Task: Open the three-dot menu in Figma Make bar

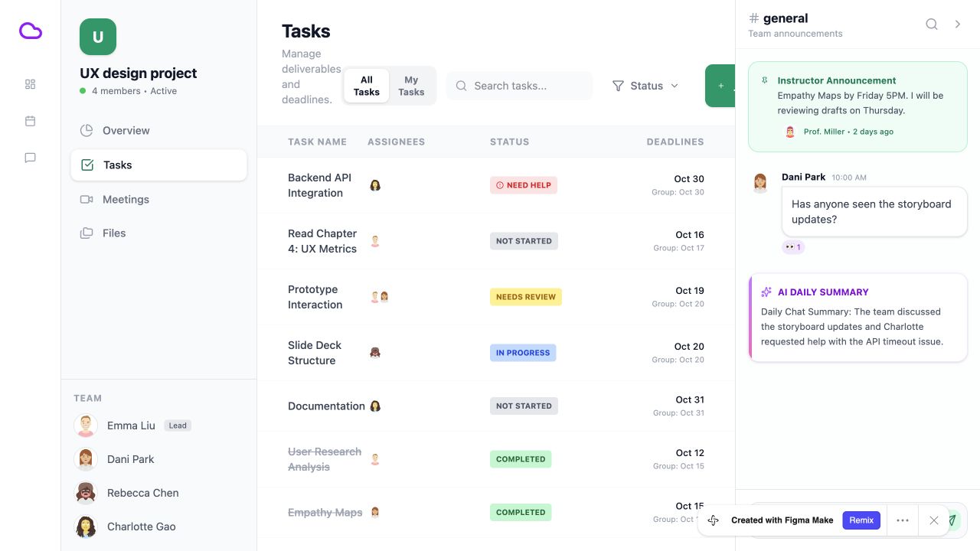Action: pyautogui.click(x=903, y=520)
